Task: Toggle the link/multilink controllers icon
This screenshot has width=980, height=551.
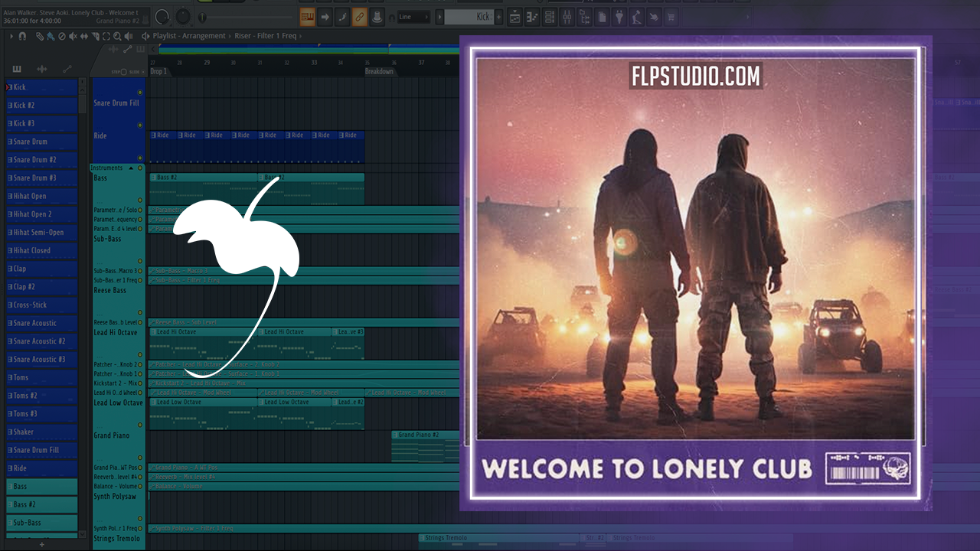Action: tap(359, 17)
